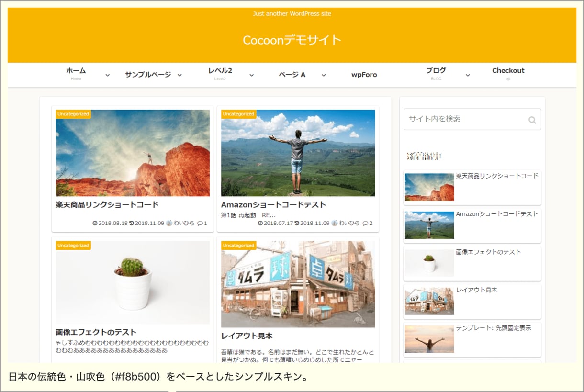Click sidebar sunset thumbnail for テンプレート post
This screenshot has width=584, height=392.
(x=429, y=339)
